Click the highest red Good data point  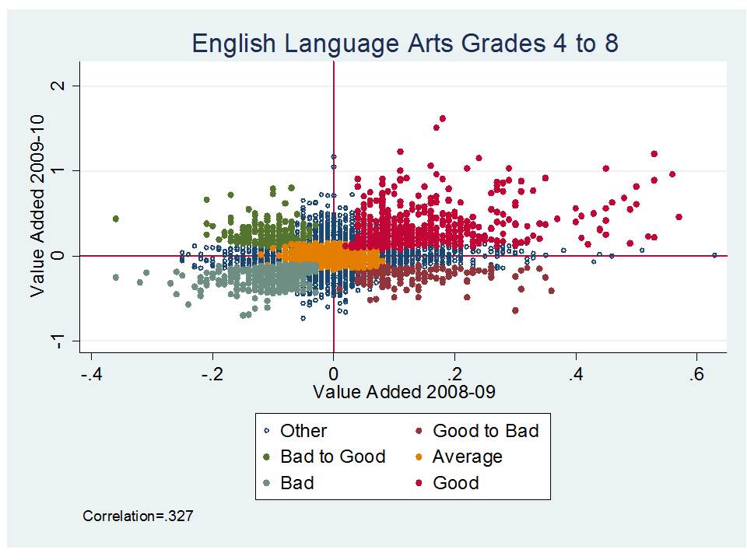(x=443, y=119)
